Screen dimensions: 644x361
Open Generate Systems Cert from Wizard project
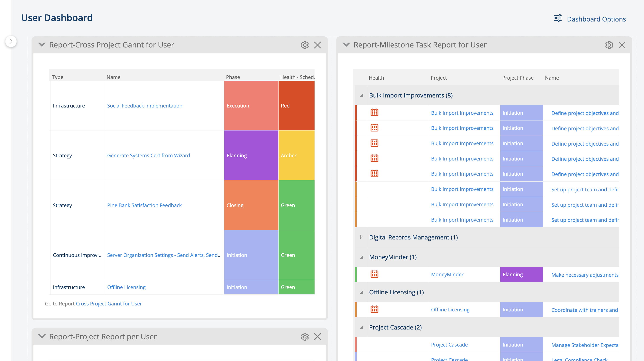point(148,155)
